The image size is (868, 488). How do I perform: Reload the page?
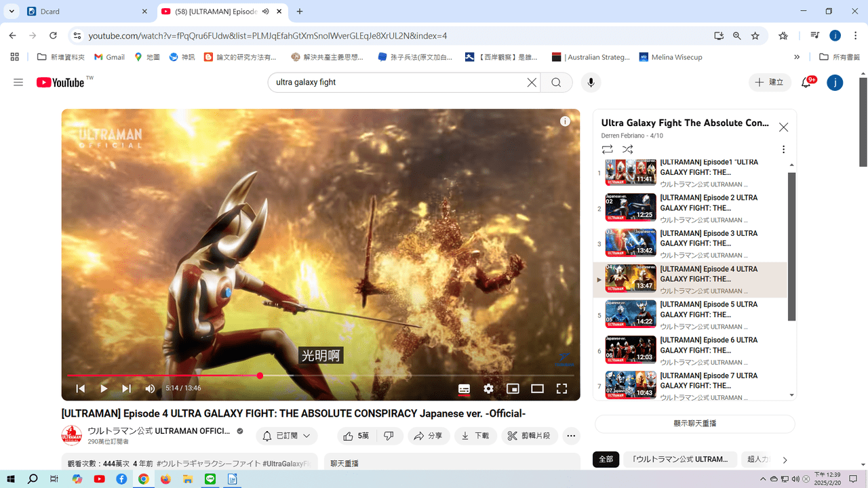click(53, 35)
